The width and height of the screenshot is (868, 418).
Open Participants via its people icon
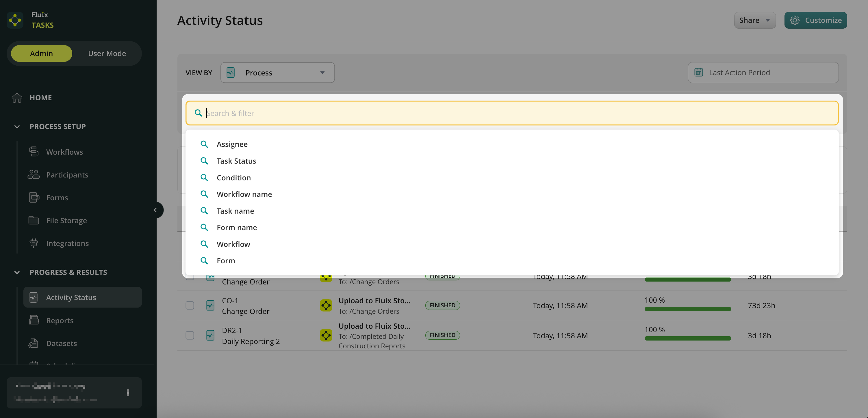pyautogui.click(x=34, y=175)
